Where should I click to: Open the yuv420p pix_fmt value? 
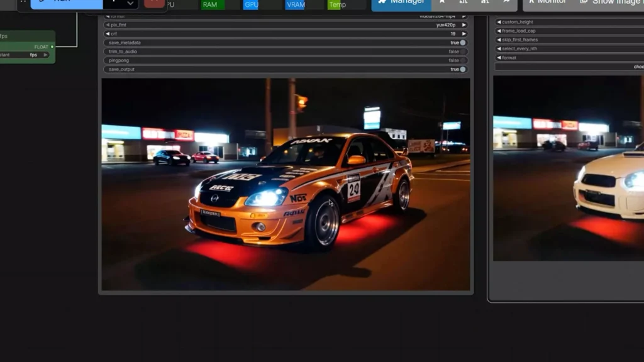pos(446,25)
